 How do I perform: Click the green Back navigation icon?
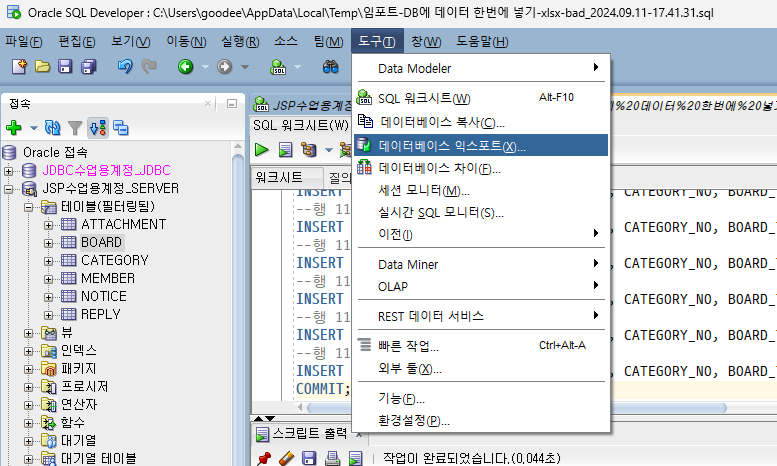(185, 66)
